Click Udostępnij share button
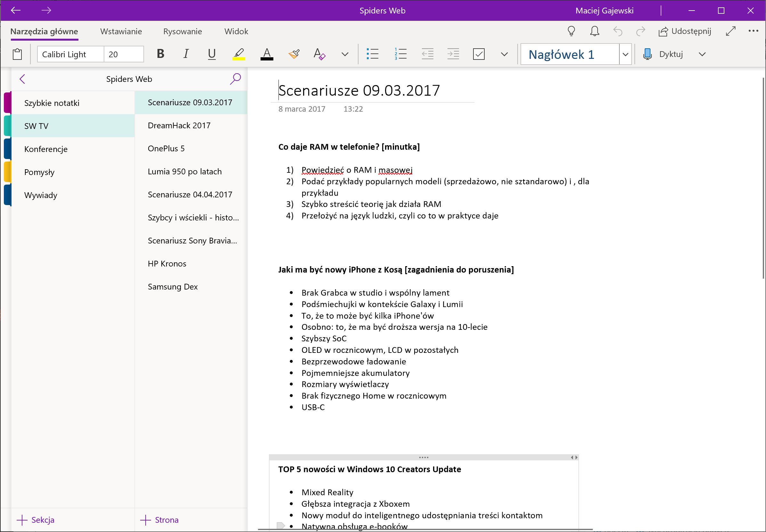This screenshot has height=532, width=766. coord(685,31)
